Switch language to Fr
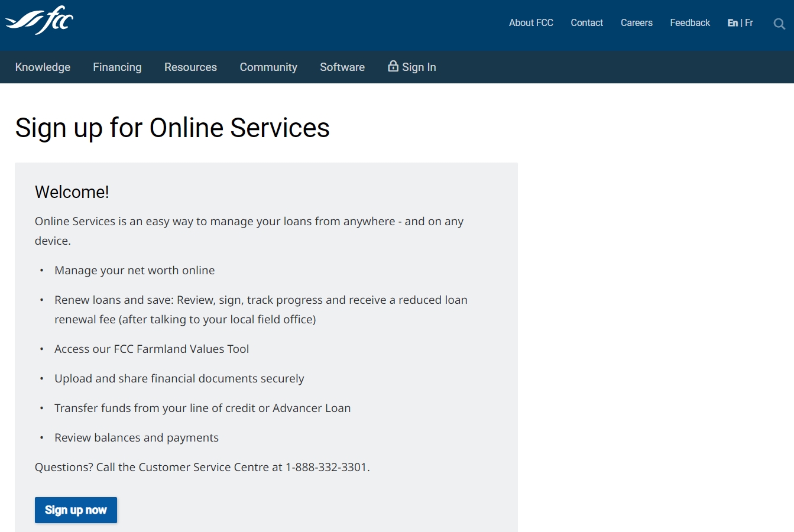 coord(750,22)
